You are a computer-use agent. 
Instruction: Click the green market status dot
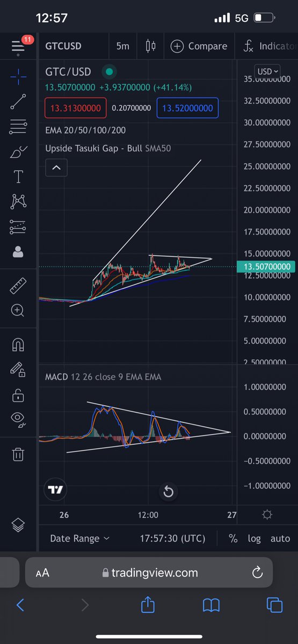pyautogui.click(x=110, y=71)
